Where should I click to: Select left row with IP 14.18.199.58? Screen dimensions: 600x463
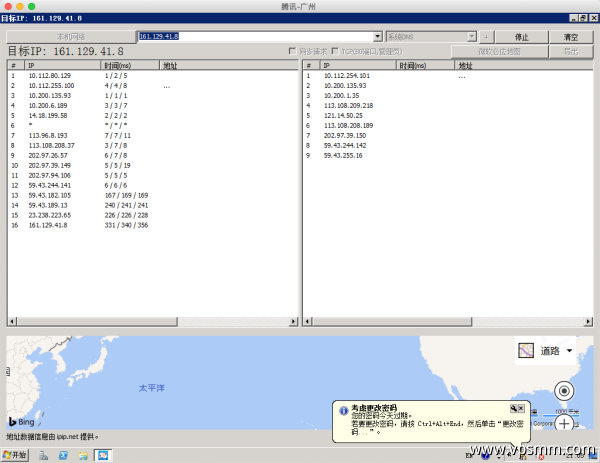pos(152,116)
